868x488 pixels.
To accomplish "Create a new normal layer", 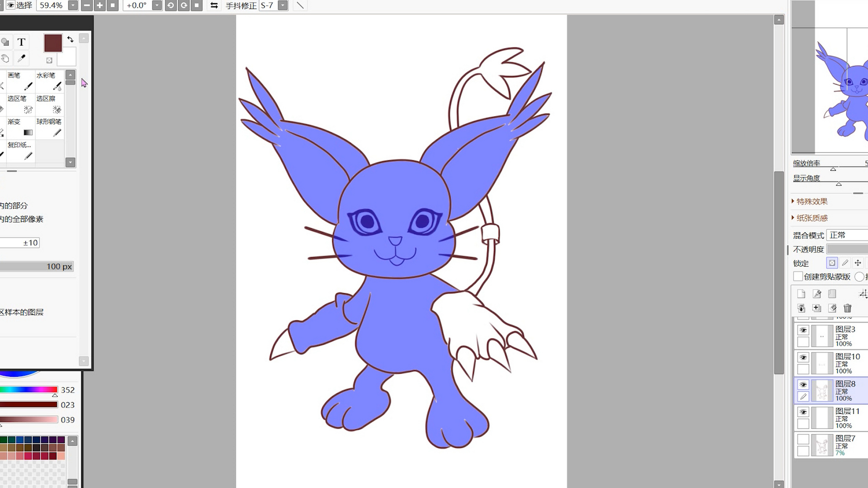I will [x=801, y=294].
